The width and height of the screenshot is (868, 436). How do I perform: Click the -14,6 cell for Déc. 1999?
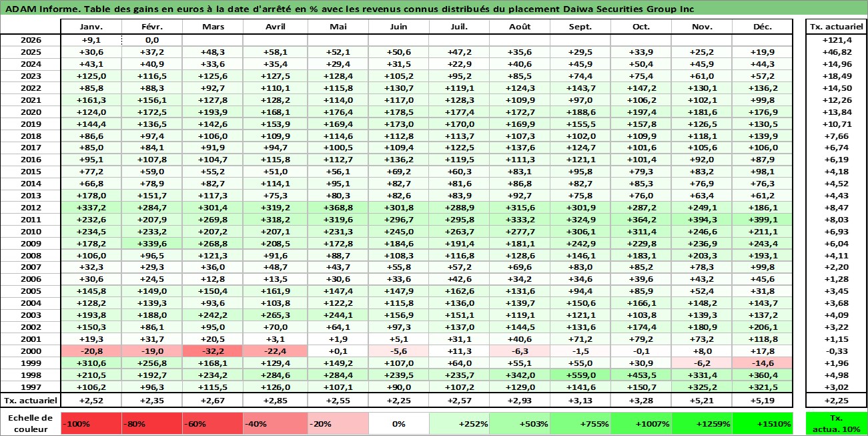point(763,364)
